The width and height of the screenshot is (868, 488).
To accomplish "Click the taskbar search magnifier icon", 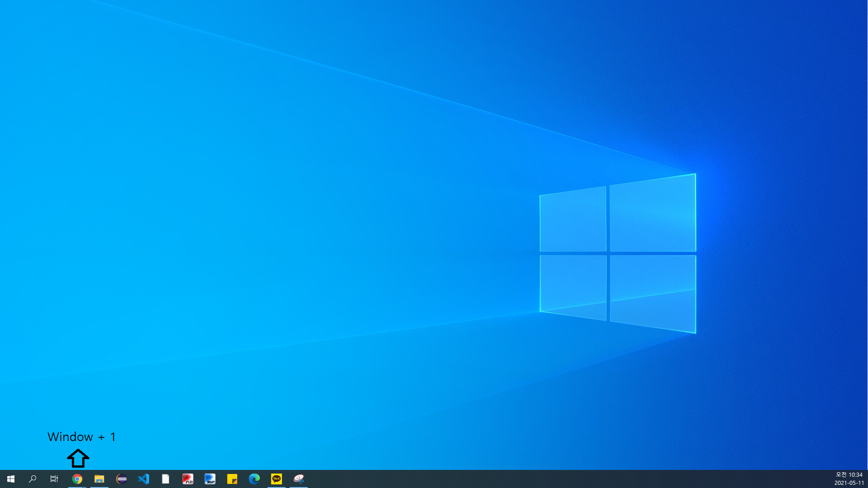I will [x=33, y=479].
